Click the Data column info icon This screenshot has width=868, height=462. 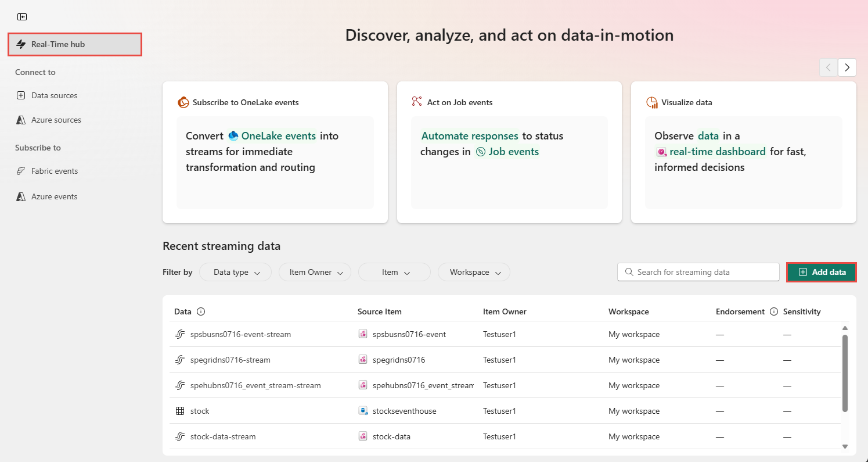201,311
